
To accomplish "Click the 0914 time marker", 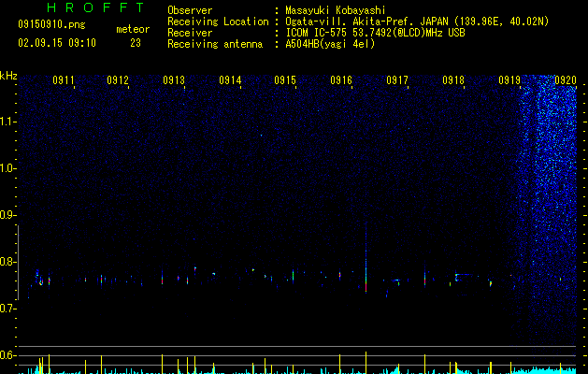I will pos(230,79).
